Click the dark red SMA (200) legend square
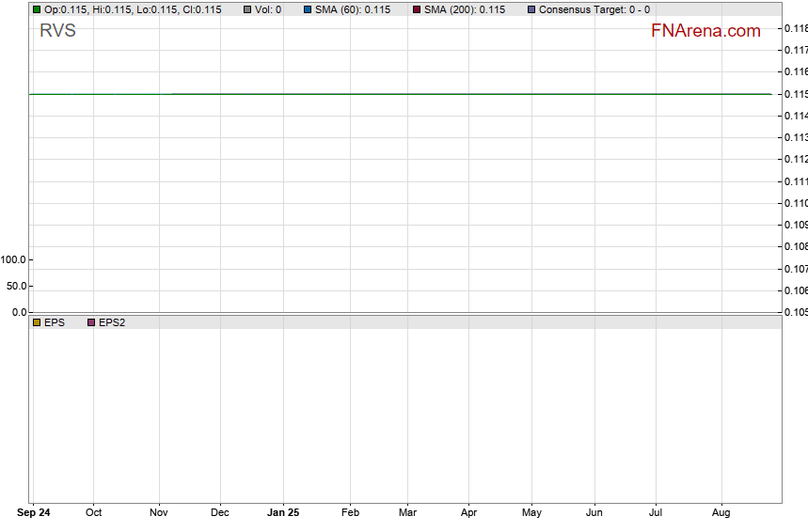808x532 pixels. click(417, 9)
